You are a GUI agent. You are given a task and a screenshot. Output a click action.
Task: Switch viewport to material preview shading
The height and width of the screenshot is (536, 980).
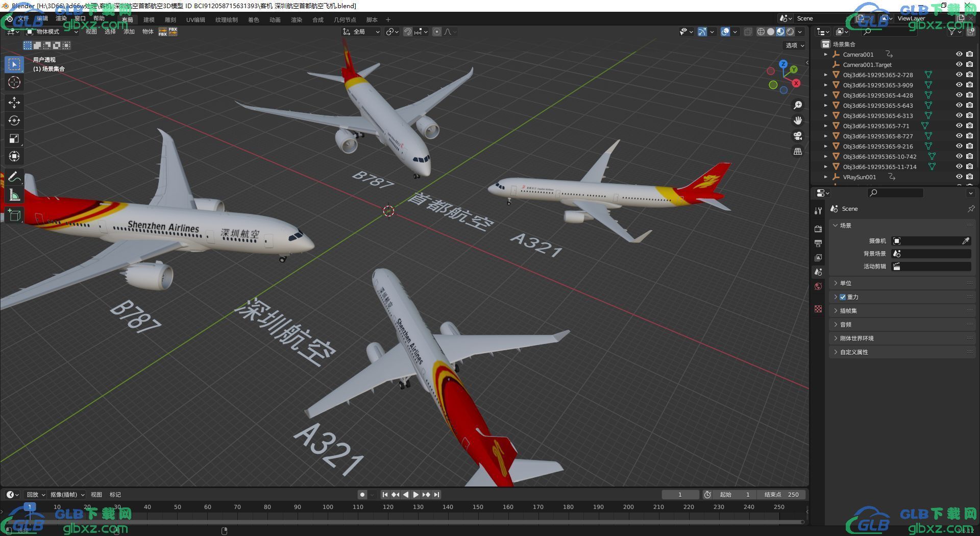[780, 32]
